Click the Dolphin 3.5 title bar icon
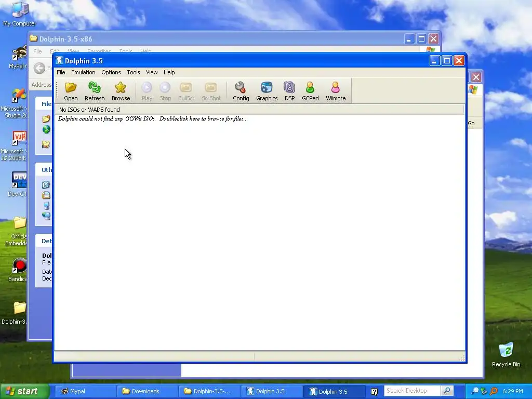 pos(59,60)
